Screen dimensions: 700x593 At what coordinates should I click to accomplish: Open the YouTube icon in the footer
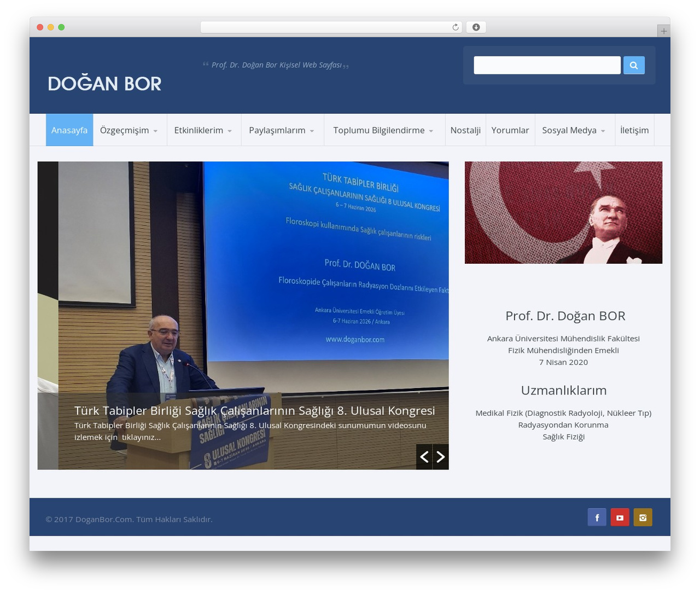pyautogui.click(x=620, y=518)
